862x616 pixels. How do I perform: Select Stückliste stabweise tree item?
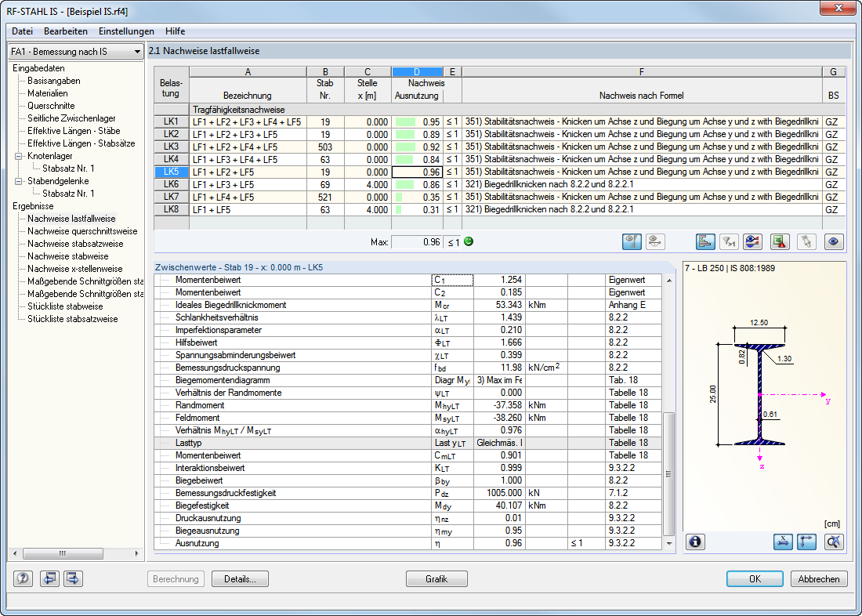(65, 306)
